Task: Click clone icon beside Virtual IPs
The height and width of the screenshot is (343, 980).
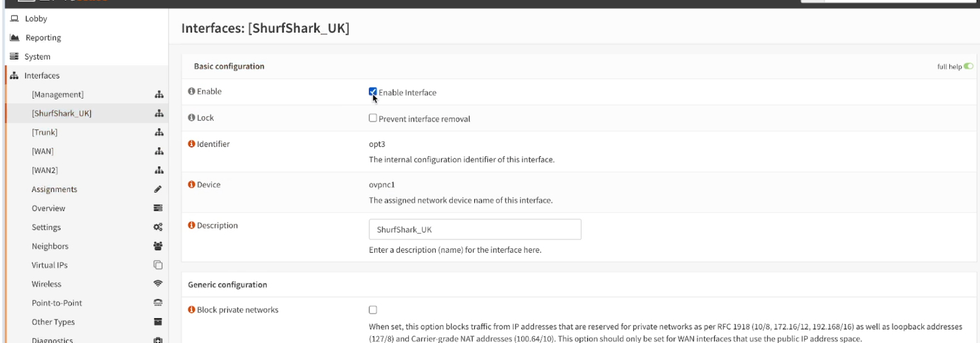Action: pos(158,265)
